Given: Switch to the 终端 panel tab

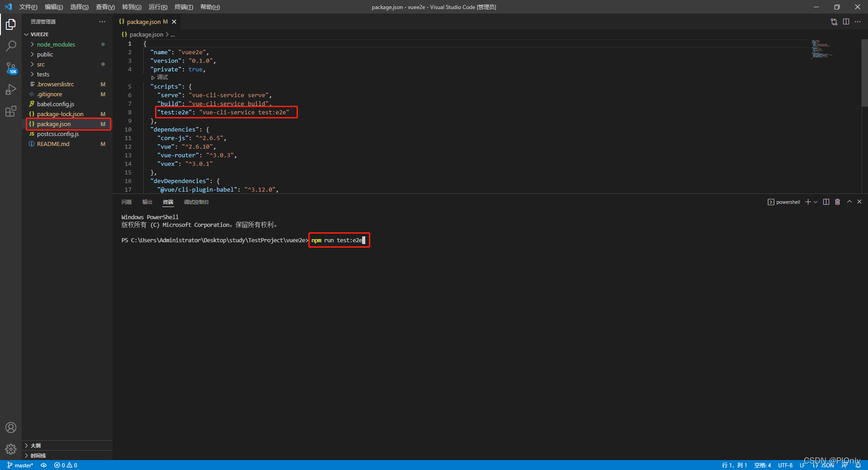Looking at the screenshot, I should 168,202.
